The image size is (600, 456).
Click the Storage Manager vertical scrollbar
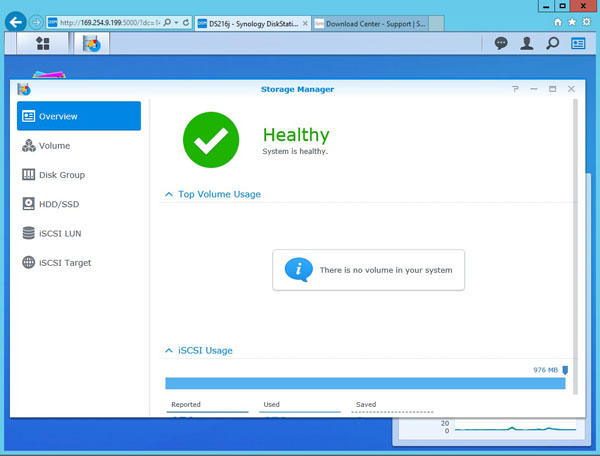(x=575, y=247)
